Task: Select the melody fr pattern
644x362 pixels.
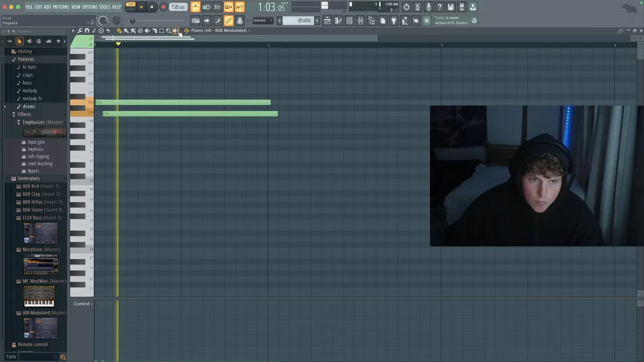Action: (x=32, y=99)
